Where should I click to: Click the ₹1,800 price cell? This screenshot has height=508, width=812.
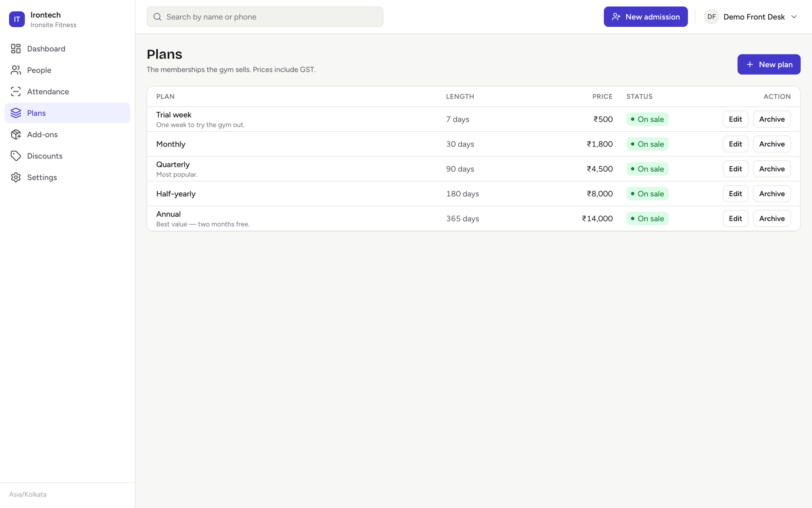pos(600,144)
